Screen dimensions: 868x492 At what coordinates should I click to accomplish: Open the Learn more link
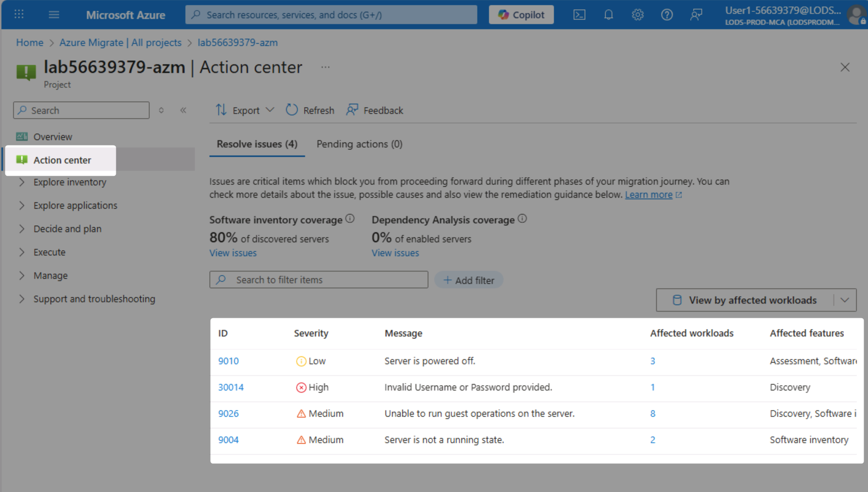coord(653,195)
